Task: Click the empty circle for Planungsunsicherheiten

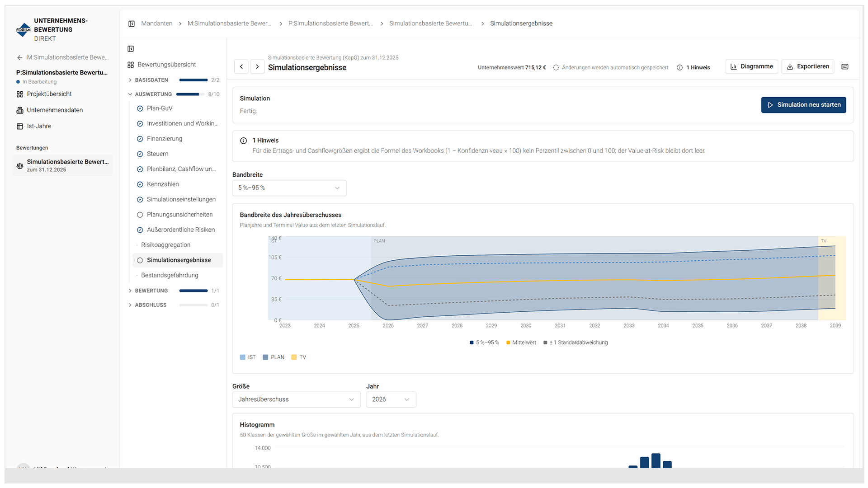Action: (140, 215)
